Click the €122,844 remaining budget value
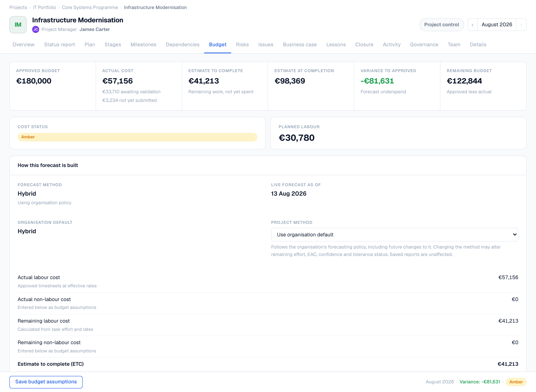The height and width of the screenshot is (392, 536). (x=464, y=81)
